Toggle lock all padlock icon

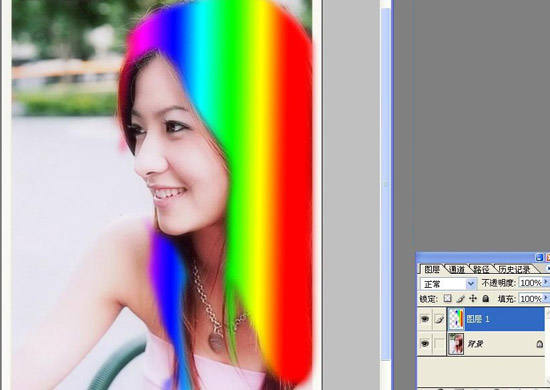[x=485, y=298]
